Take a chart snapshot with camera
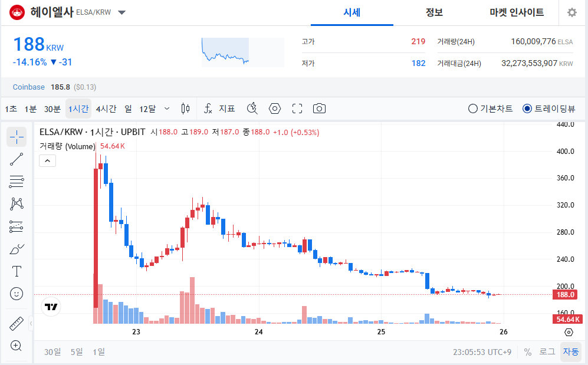The width and height of the screenshot is (588, 365). point(319,108)
